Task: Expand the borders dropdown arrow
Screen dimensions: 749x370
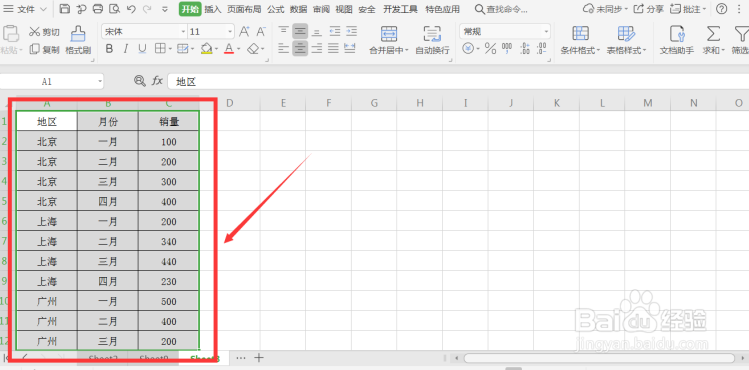Action: click(169, 49)
